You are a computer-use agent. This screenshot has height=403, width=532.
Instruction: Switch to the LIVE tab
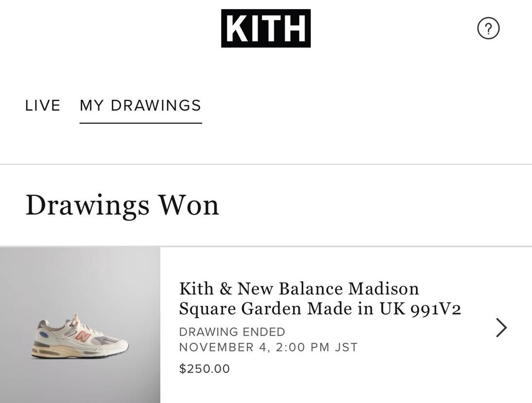43,105
